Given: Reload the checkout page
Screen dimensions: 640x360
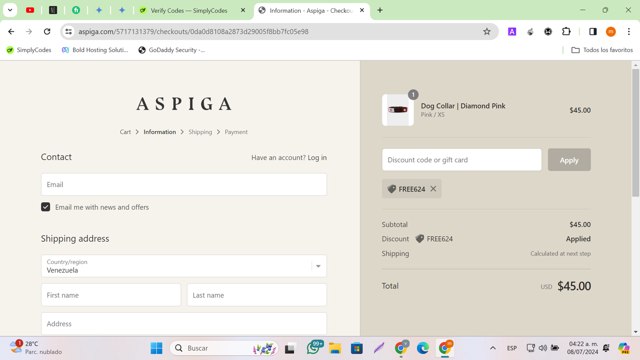Looking at the screenshot, I should point(47,31).
